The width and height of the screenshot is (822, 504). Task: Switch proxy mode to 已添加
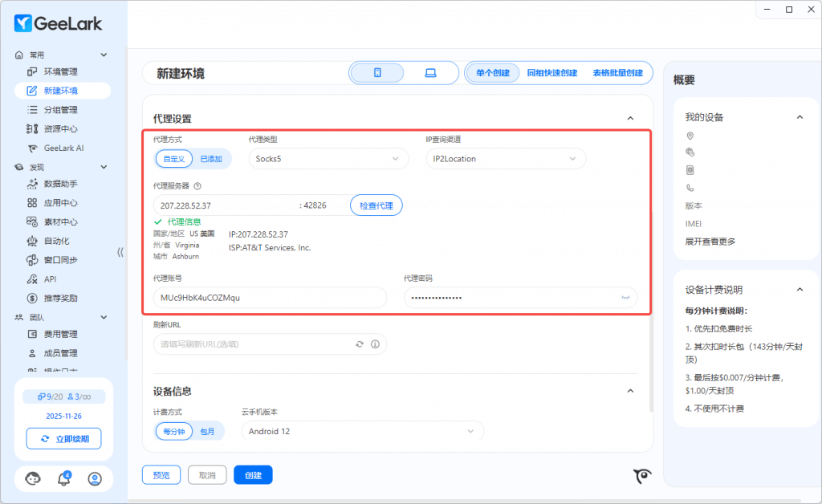tap(211, 159)
